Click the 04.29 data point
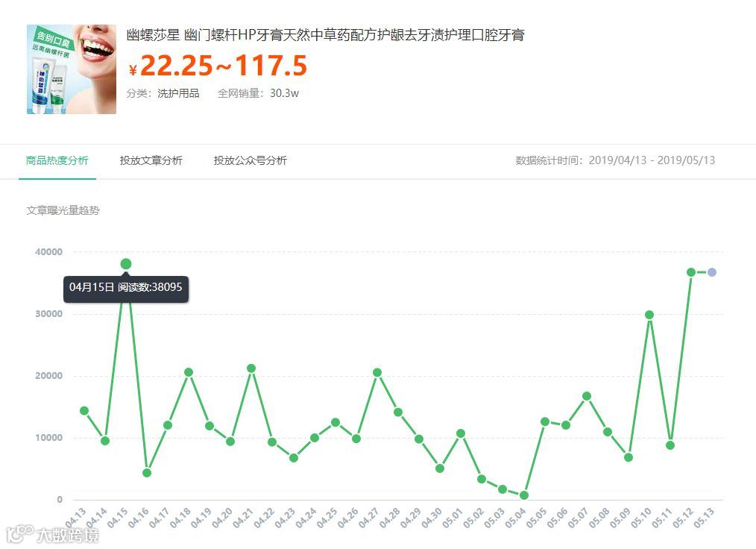This screenshot has width=756, height=549. pyautogui.click(x=419, y=439)
